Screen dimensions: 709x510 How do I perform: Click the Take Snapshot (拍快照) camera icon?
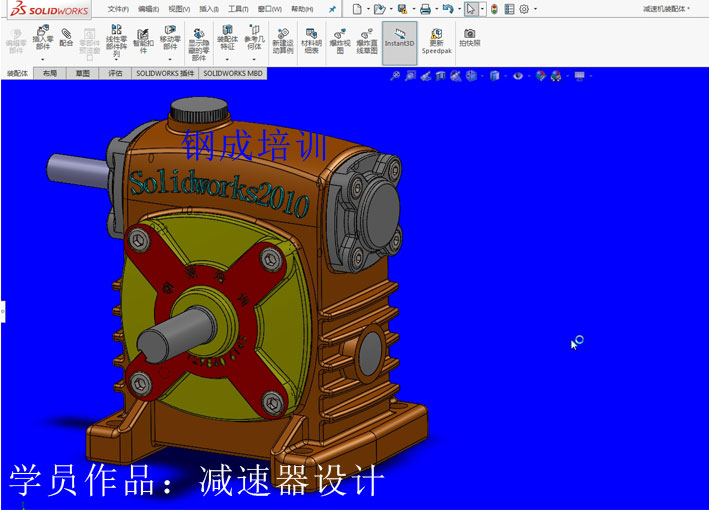coord(469,34)
